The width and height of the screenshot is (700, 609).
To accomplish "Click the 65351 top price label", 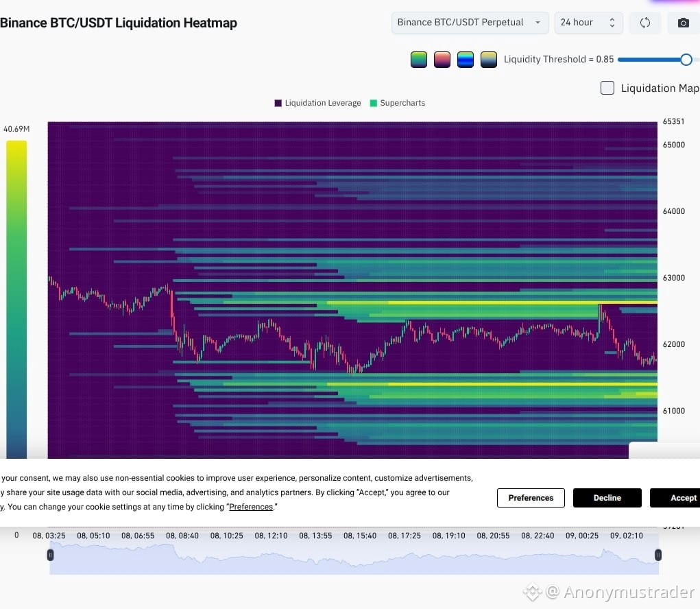I will click(x=674, y=121).
